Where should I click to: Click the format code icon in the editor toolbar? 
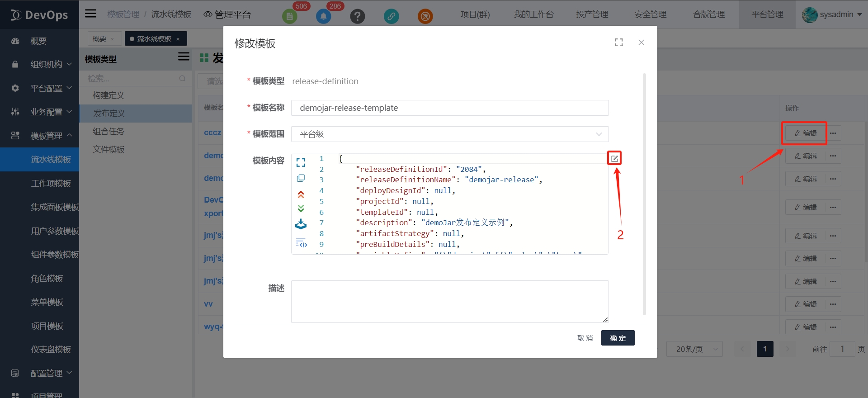tap(301, 243)
